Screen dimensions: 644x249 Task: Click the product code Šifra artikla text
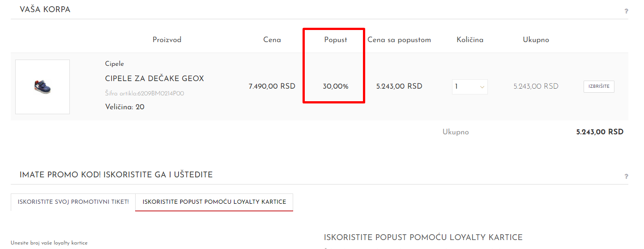coord(145,94)
